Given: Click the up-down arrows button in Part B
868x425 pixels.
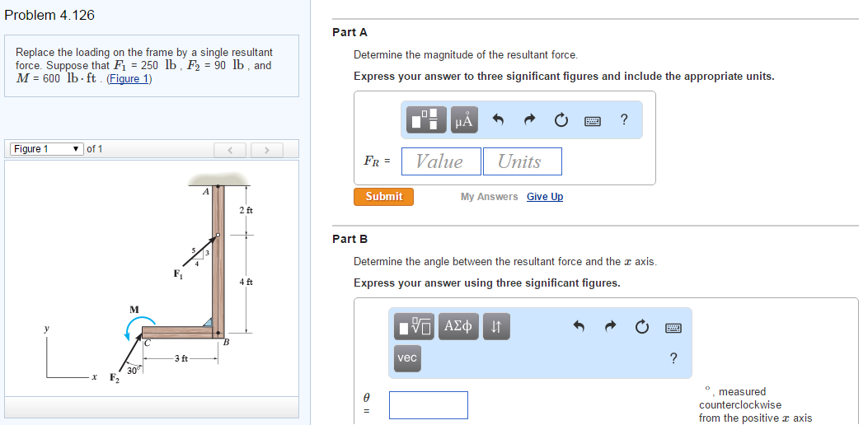Looking at the screenshot, I should 496,326.
